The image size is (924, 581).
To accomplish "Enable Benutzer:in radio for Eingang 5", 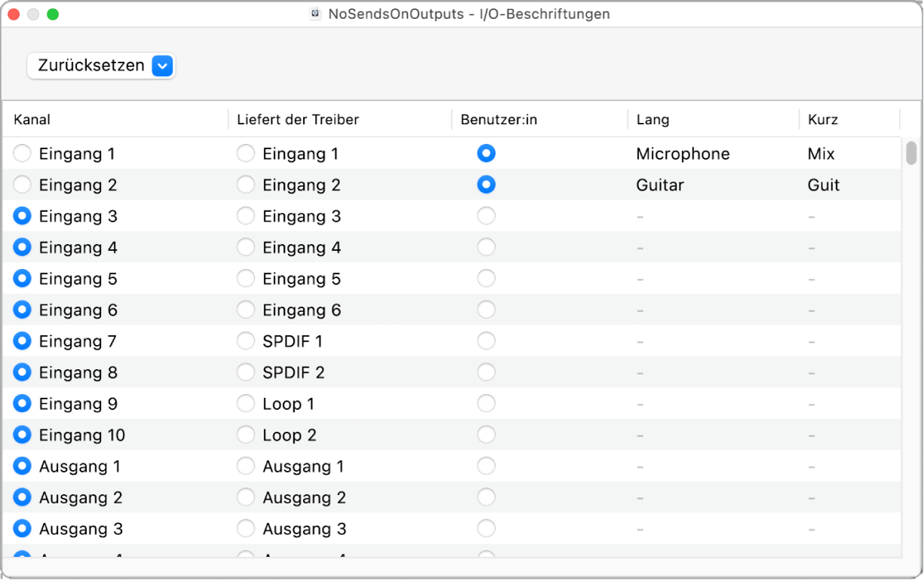I will pos(486,278).
